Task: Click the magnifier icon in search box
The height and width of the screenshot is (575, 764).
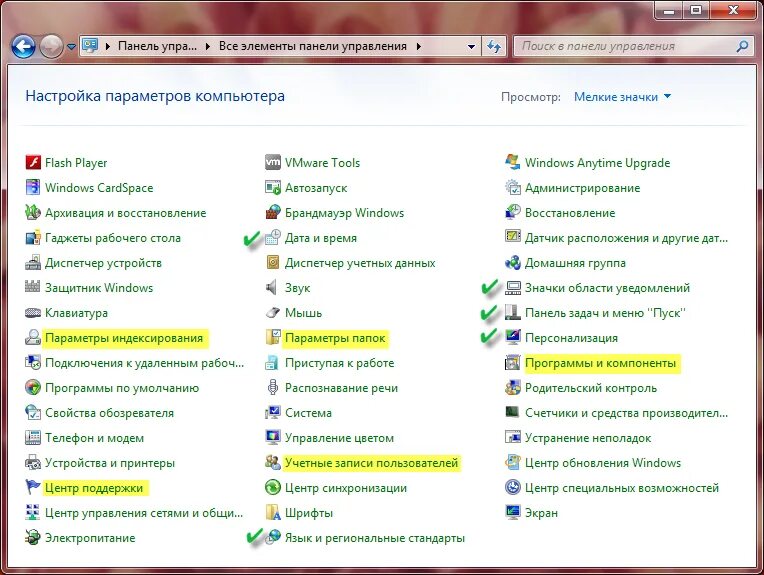Action: click(x=742, y=46)
